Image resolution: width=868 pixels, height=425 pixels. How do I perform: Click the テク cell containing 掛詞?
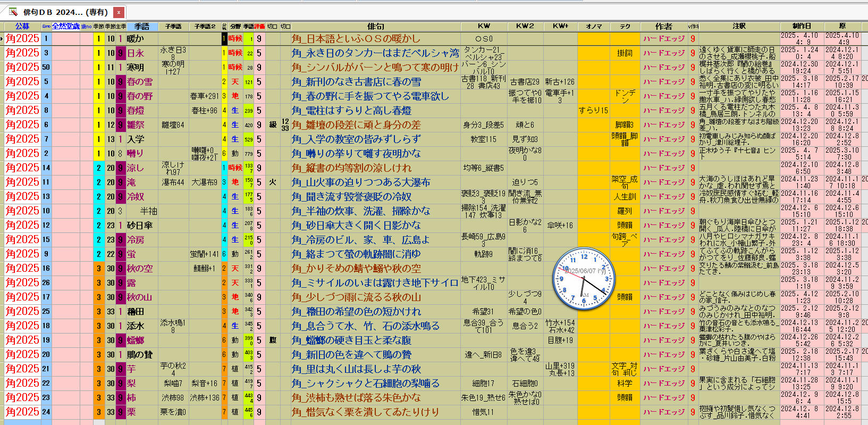[x=625, y=53]
